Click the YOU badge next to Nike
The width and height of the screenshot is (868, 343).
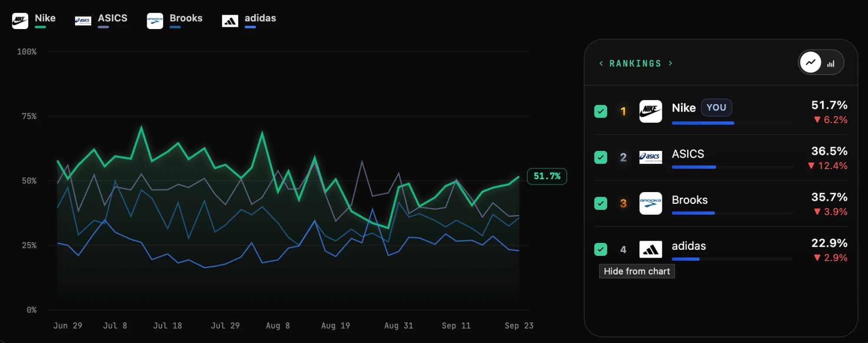(x=716, y=108)
